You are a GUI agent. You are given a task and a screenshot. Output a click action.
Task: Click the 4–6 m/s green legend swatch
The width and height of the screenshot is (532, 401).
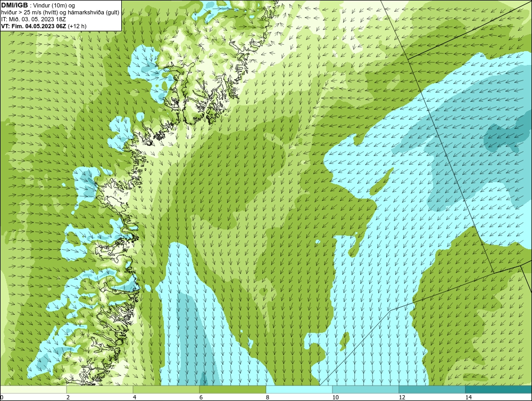click(166, 389)
